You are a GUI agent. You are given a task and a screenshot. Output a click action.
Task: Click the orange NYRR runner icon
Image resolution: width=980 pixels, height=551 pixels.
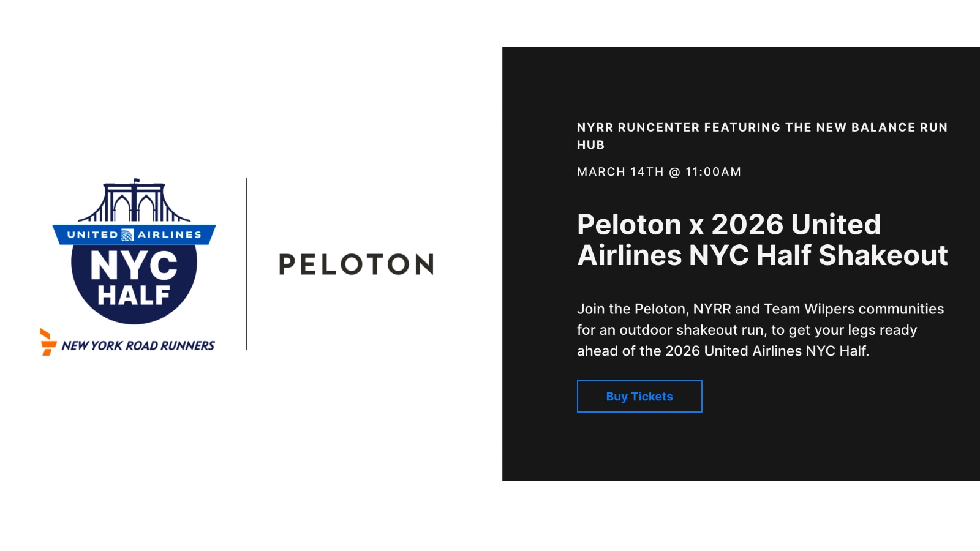pyautogui.click(x=47, y=342)
